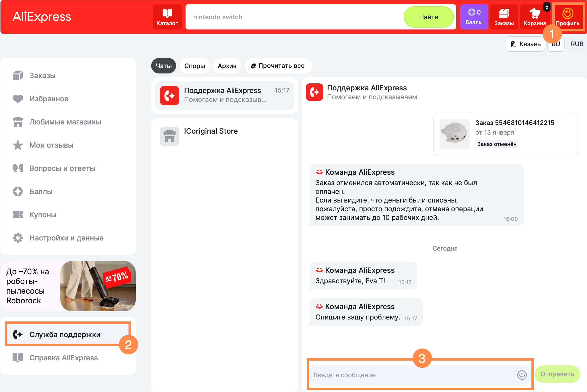The image size is (587, 392).
Task: Open Справка AliExpress help link
Action: point(64,358)
